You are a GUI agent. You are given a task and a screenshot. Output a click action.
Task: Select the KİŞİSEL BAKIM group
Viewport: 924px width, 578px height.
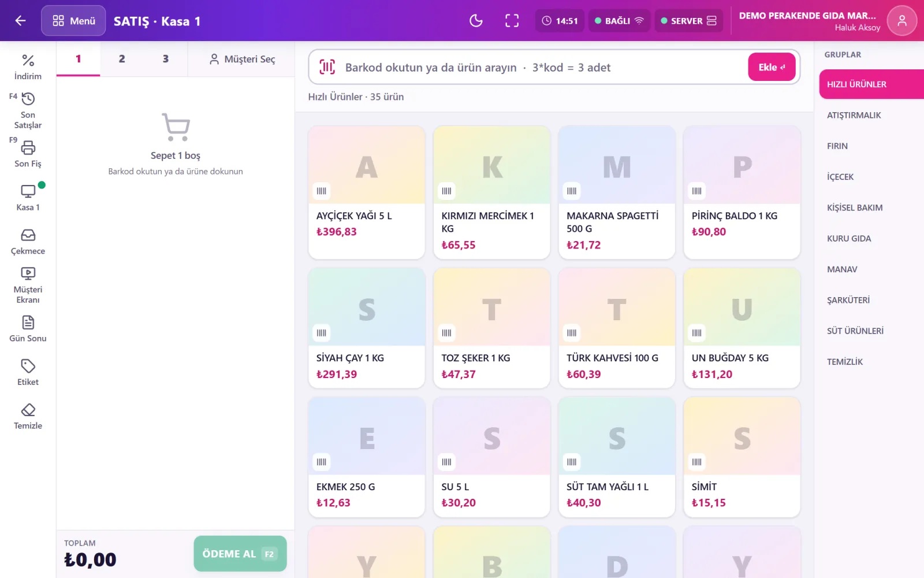click(871, 208)
